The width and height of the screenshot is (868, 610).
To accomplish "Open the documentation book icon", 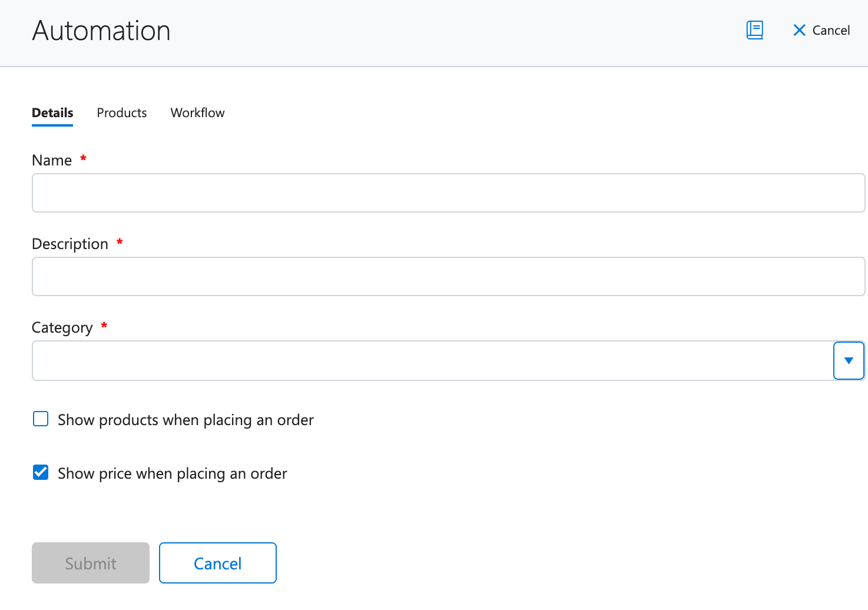I will [754, 30].
